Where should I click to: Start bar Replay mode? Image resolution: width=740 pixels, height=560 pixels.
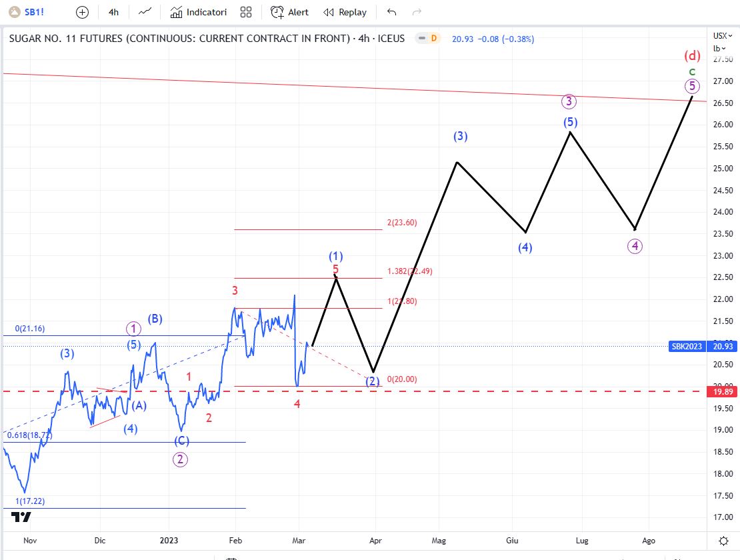[x=345, y=12]
